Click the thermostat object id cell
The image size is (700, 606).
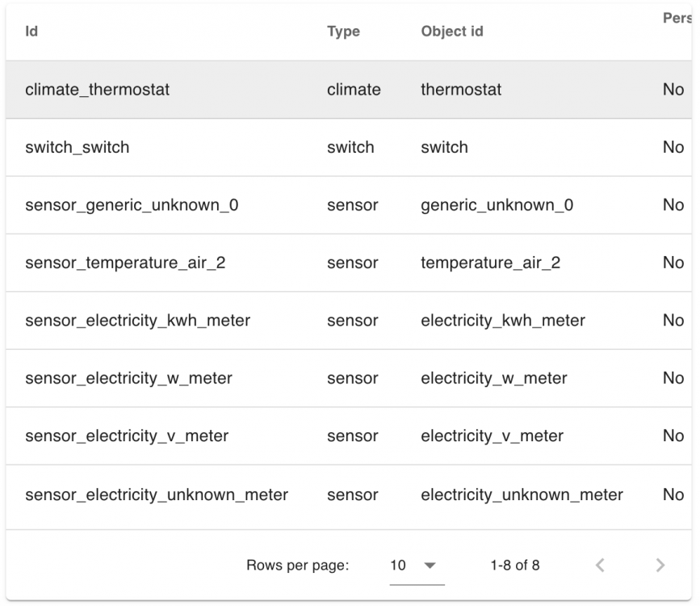460,90
